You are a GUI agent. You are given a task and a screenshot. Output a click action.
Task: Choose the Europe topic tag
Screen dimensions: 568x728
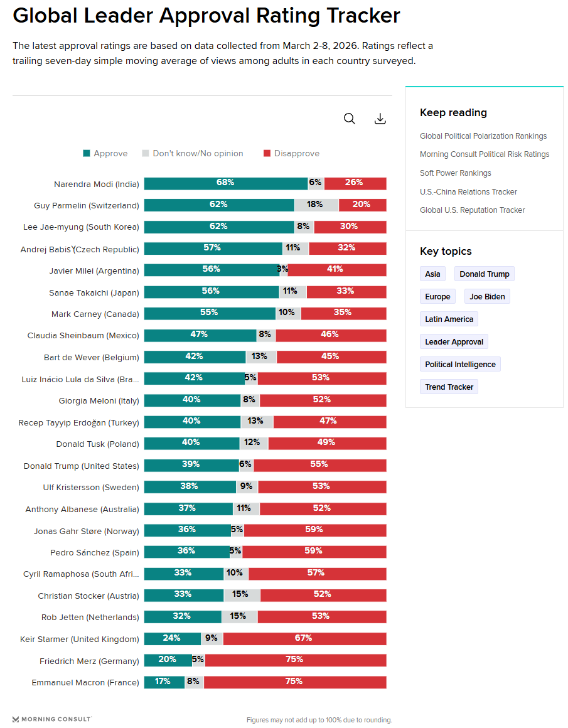[437, 297]
